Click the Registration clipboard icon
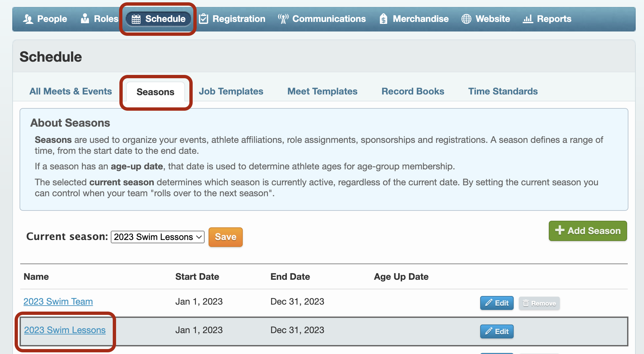The width and height of the screenshot is (644, 354). coord(204,19)
